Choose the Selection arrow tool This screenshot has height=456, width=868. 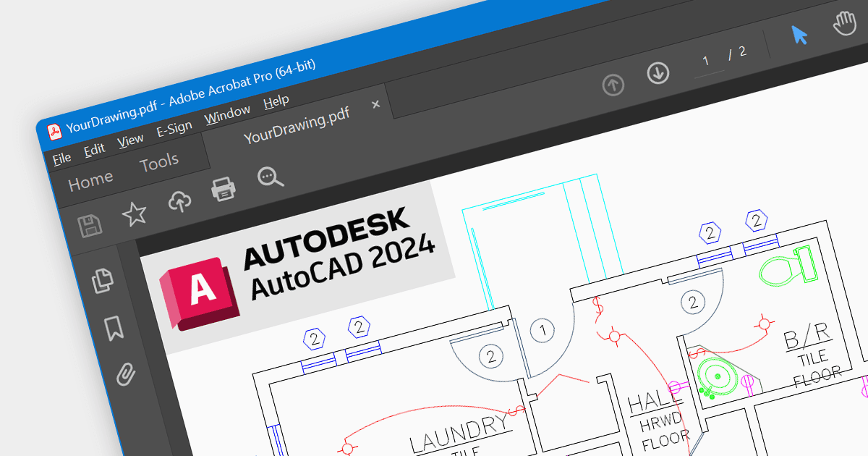pyautogui.click(x=799, y=35)
